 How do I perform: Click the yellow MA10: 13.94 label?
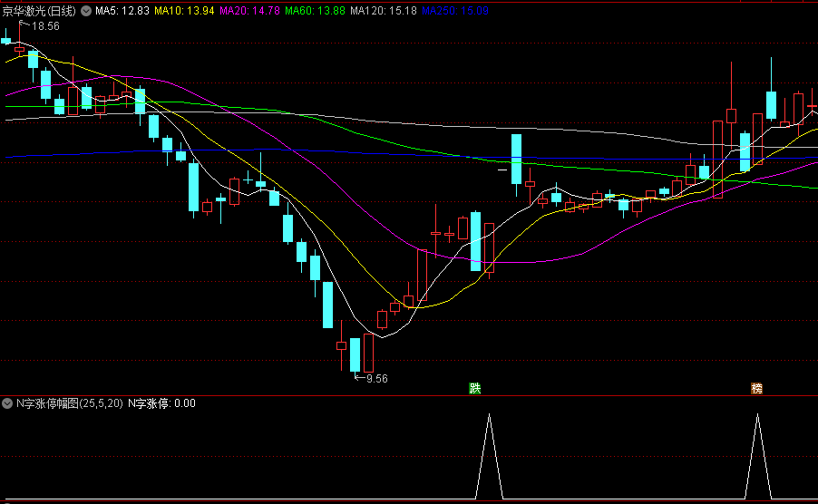(x=184, y=10)
